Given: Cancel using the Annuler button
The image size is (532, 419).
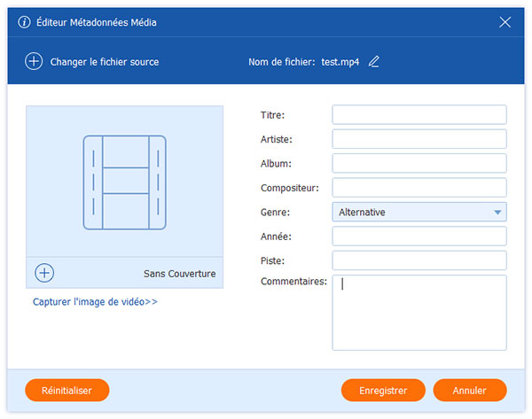Looking at the screenshot, I should tap(470, 390).
